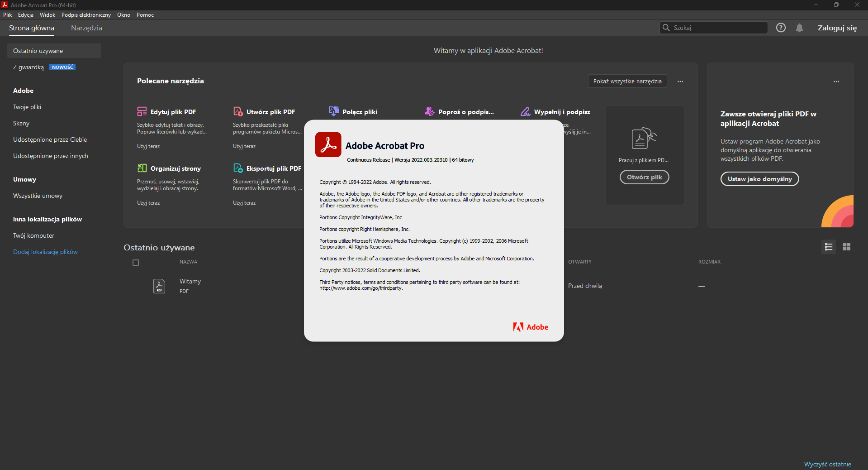Click the Szukaj search field
The width and height of the screenshot is (868, 470).
click(x=714, y=28)
